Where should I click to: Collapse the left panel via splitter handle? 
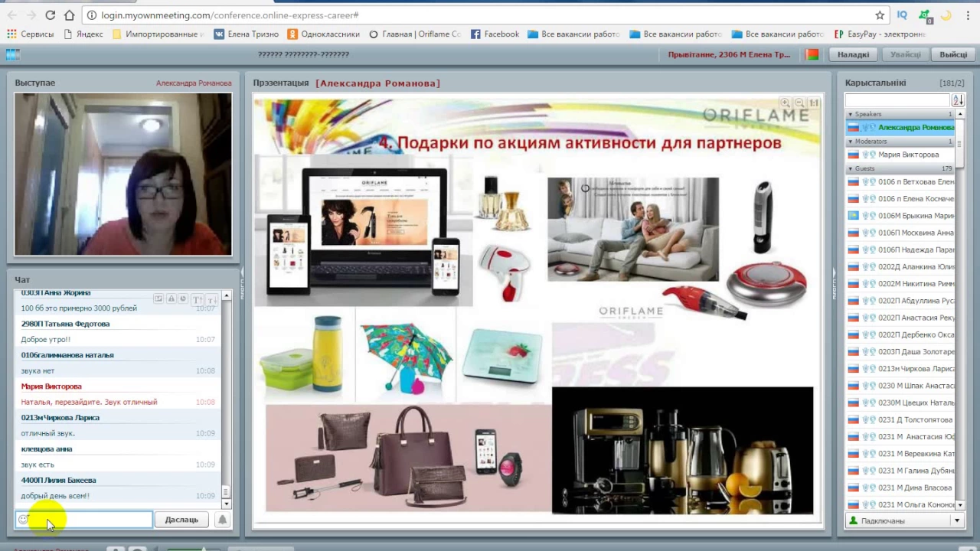pos(243,283)
